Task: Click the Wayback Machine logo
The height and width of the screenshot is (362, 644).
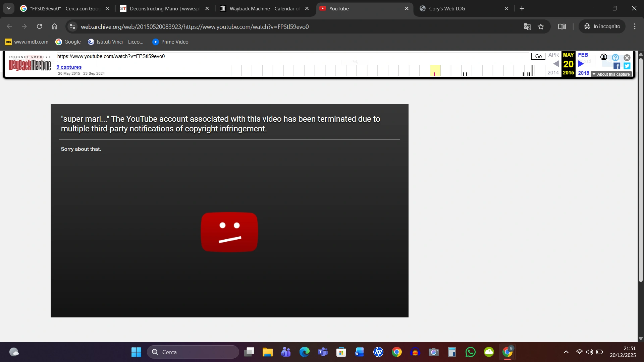Action: pos(30,64)
